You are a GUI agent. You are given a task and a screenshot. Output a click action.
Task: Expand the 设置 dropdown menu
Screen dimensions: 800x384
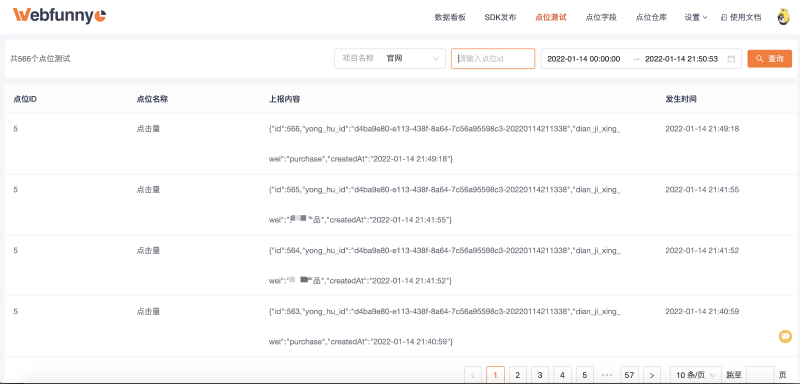(x=696, y=17)
